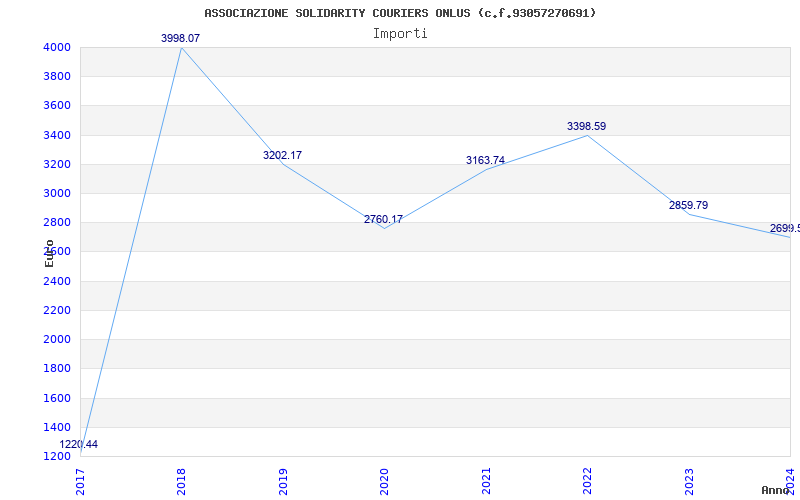Image resolution: width=800 pixels, height=500 pixels.
Task: Click the 2019 x-axis label
Action: pos(283,482)
